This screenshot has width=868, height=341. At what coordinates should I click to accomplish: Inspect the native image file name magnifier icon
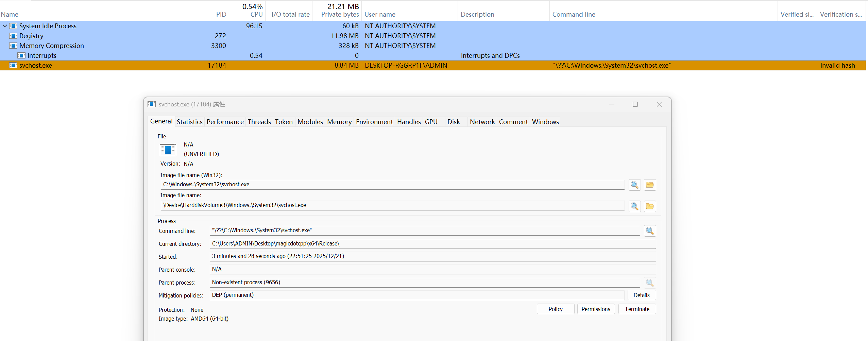(x=634, y=206)
